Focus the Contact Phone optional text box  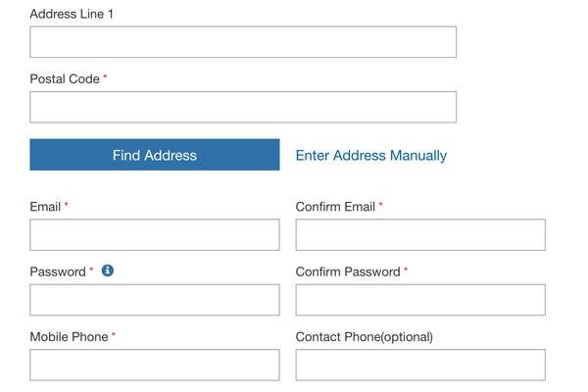pyautogui.click(x=420, y=365)
